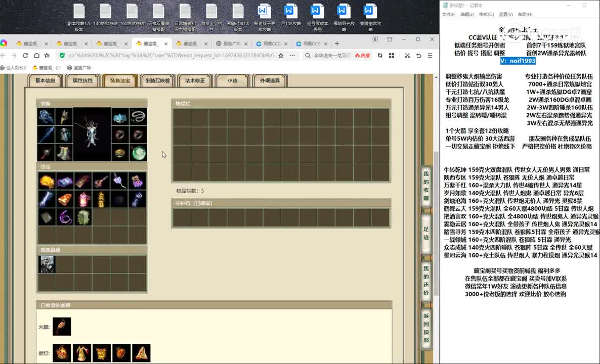Click the browser address bar
The width and height of the screenshot is (600, 364).
[x=172, y=56]
